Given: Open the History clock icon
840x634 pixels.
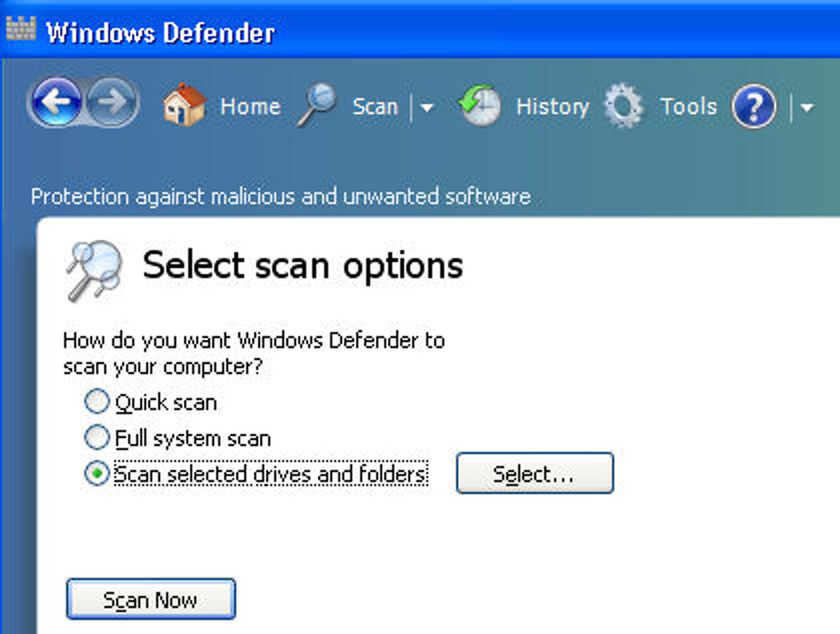Looking at the screenshot, I should point(479,105).
